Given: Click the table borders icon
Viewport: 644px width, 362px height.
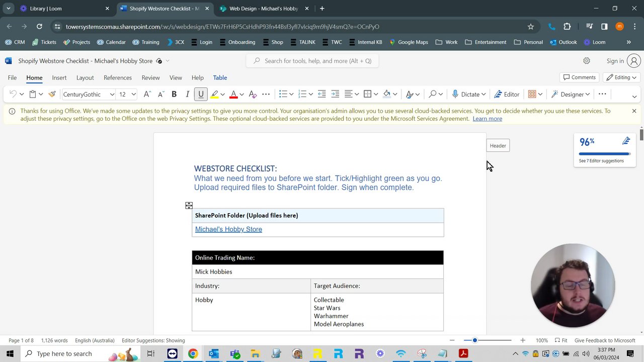Looking at the screenshot, I should tap(368, 94).
